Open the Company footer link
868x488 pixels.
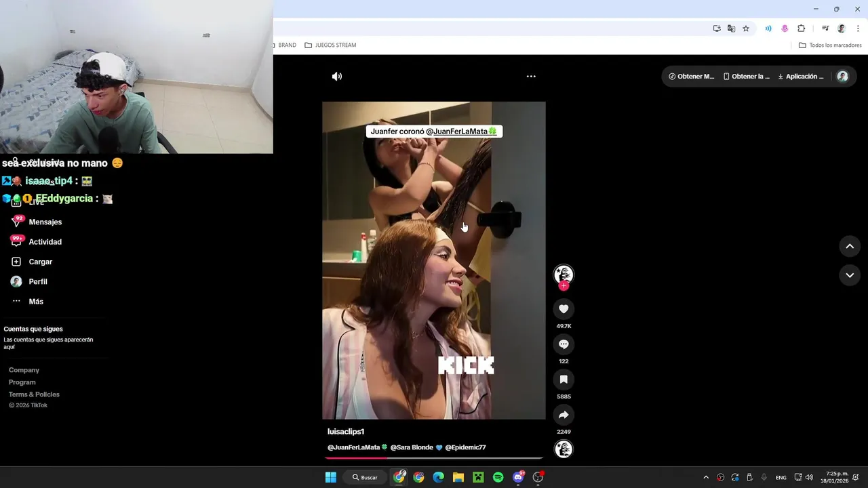(24, 370)
